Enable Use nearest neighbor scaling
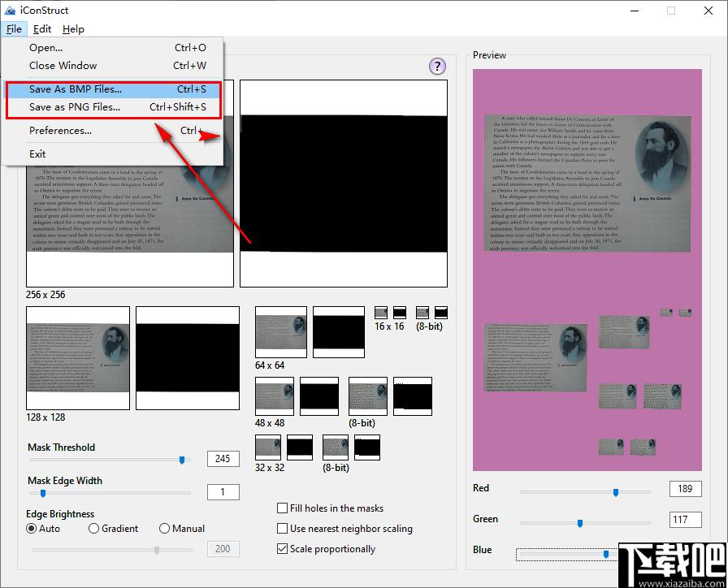 (x=282, y=528)
